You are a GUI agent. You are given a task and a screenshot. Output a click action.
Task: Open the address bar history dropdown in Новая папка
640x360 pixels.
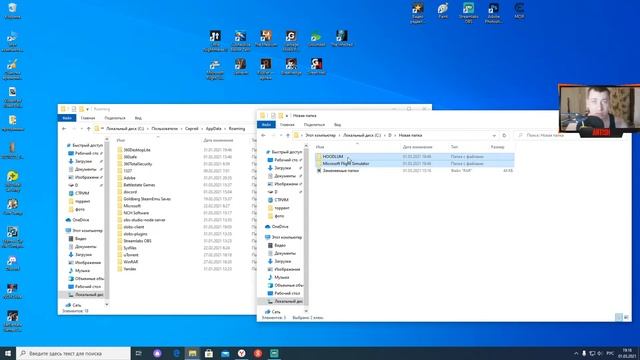494,135
